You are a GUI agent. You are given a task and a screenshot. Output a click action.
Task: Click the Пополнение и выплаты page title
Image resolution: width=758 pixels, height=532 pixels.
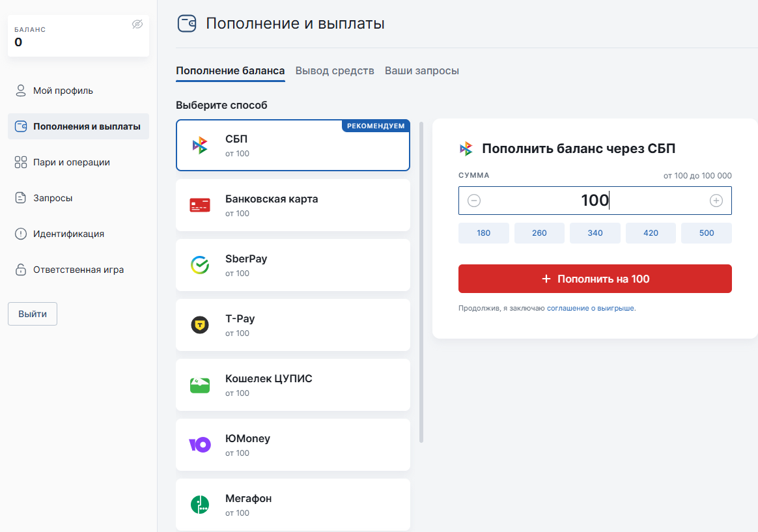[296, 23]
